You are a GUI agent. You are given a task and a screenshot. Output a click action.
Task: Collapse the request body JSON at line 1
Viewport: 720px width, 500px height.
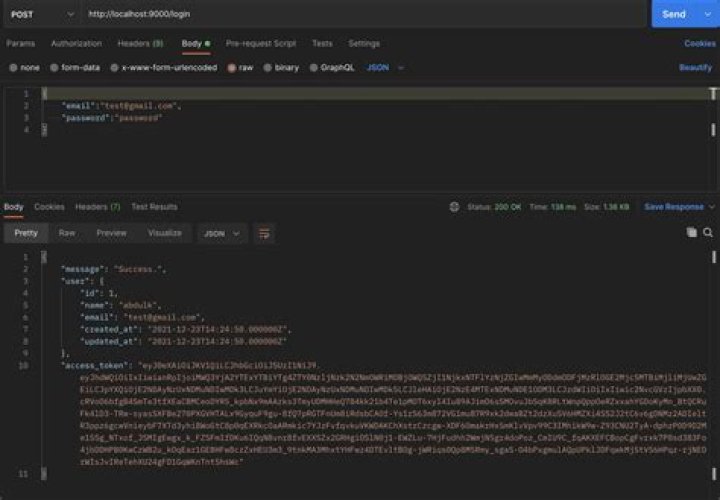tap(44, 94)
